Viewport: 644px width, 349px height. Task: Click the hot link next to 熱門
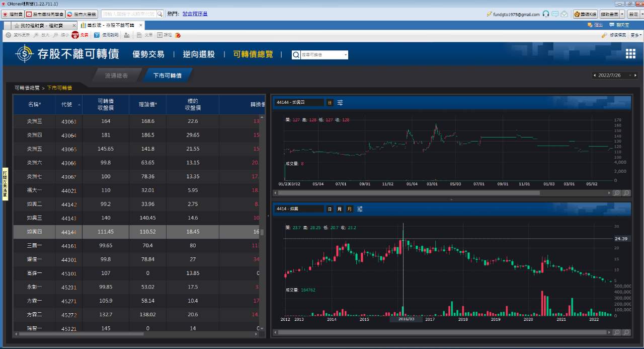point(195,14)
